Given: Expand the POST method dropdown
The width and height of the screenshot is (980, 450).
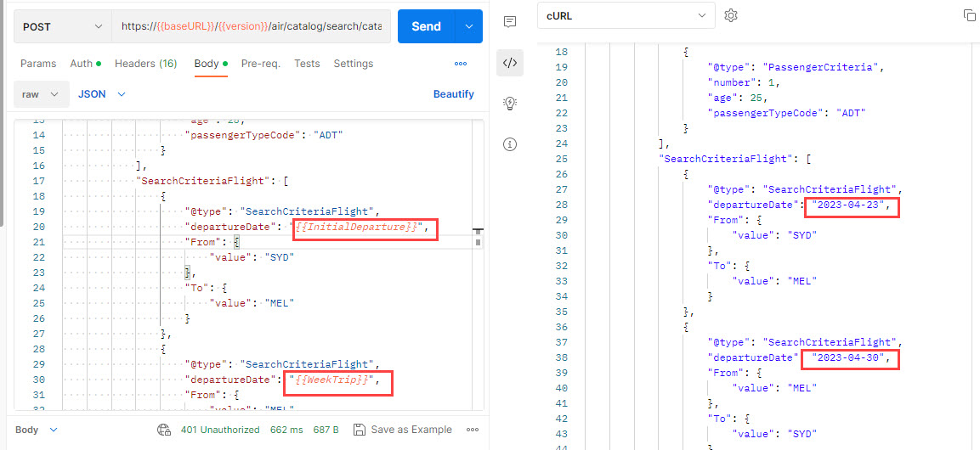Looking at the screenshot, I should tap(62, 26).
